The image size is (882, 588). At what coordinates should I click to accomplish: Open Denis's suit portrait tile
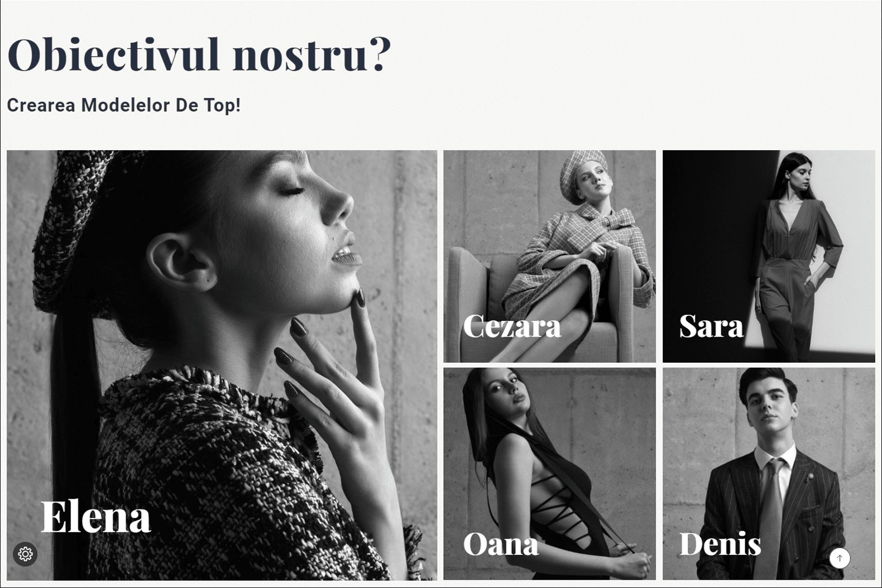tap(769, 474)
